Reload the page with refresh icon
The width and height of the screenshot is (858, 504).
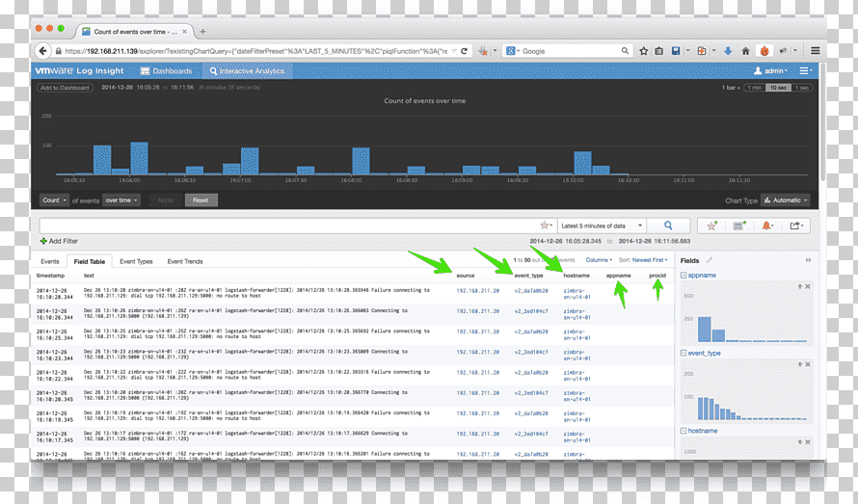tap(464, 51)
